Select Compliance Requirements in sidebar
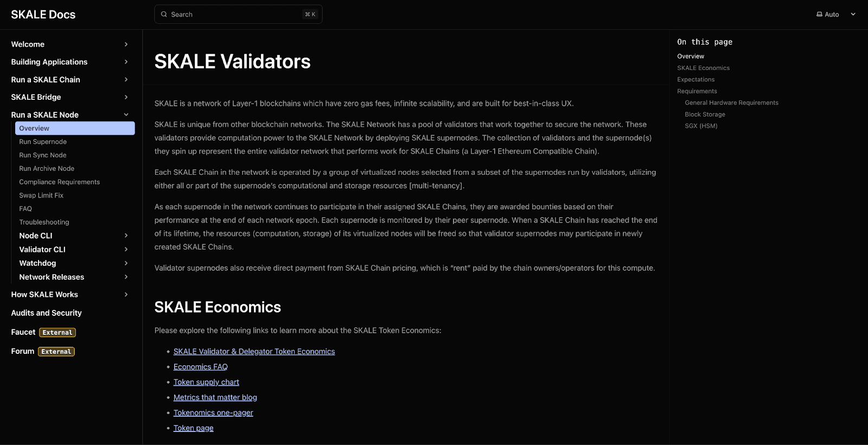Image resolution: width=868 pixels, height=445 pixels. pyautogui.click(x=59, y=182)
